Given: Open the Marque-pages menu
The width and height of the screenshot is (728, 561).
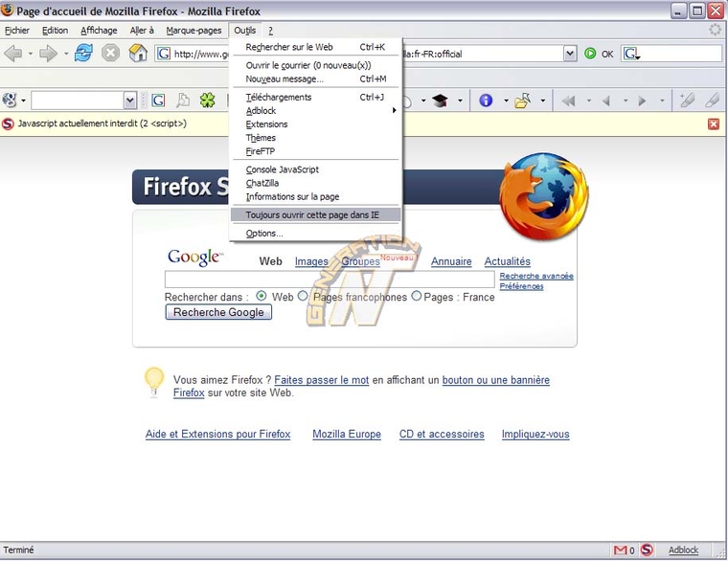Looking at the screenshot, I should (193, 31).
